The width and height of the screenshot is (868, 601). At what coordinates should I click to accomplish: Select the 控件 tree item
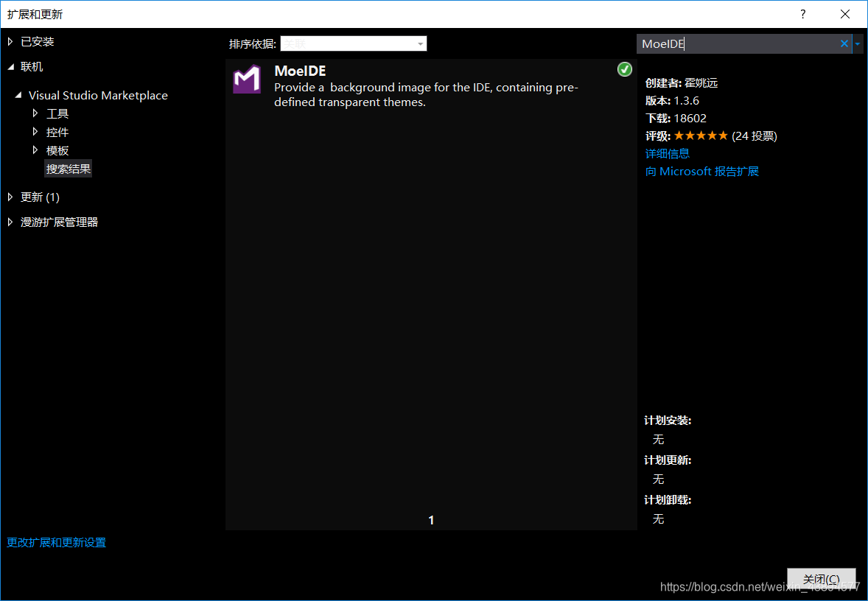pos(57,132)
